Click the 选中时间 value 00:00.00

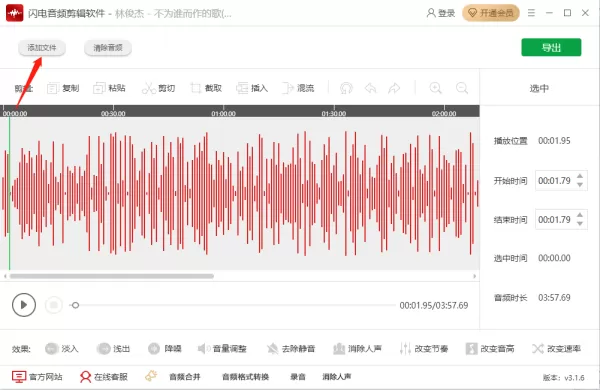[x=554, y=258]
